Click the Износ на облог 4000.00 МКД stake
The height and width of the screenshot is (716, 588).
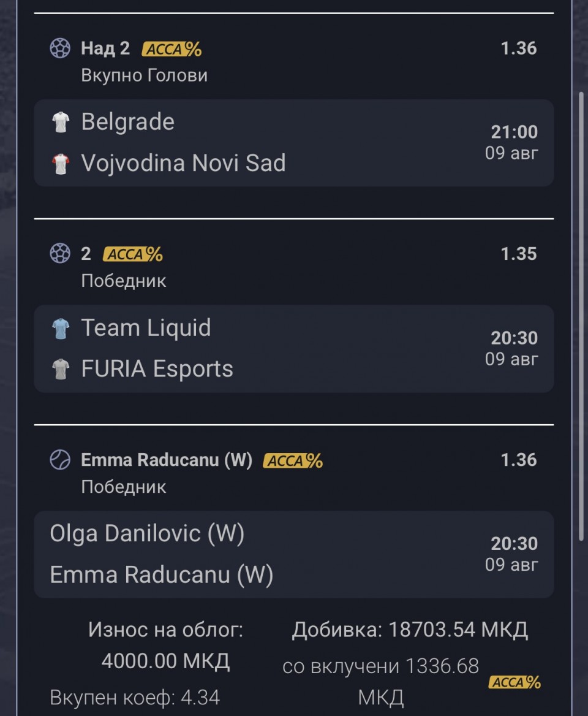pyautogui.click(x=165, y=646)
